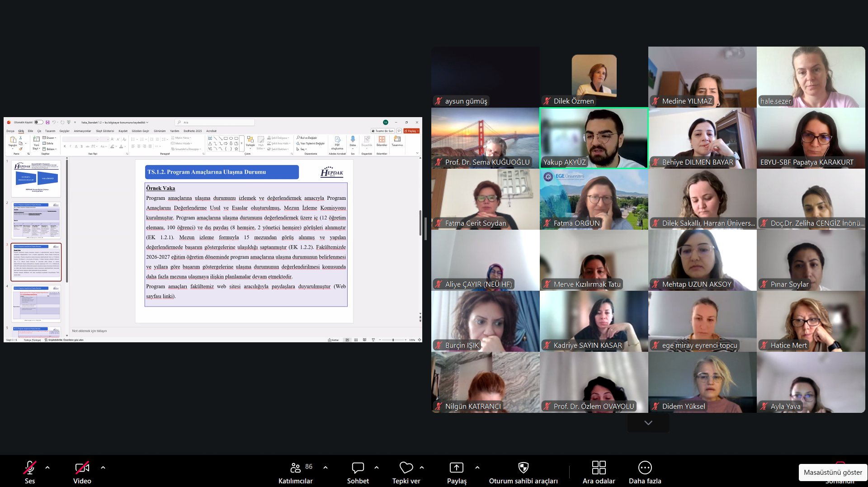Switch to the Tasarım ribbon tab
The height and width of the screenshot is (487, 868).
[50, 131]
